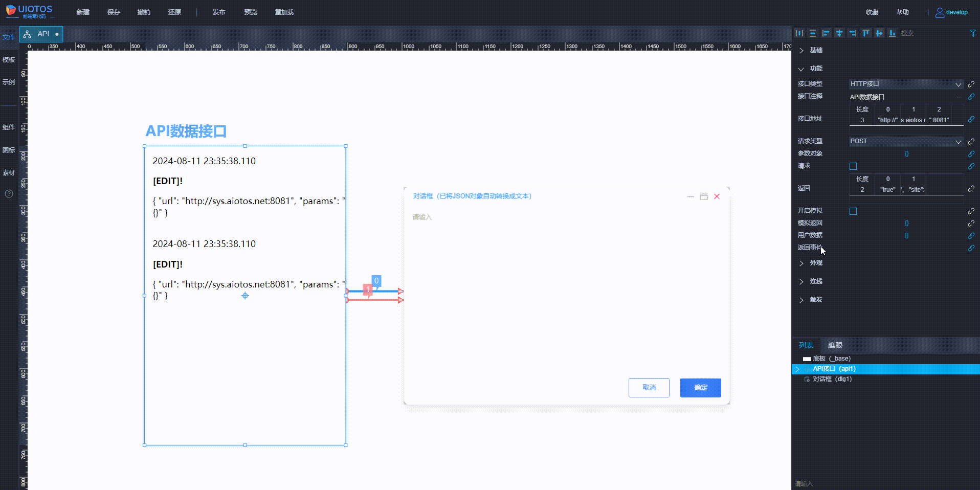Click the align right edges icon

(853, 33)
